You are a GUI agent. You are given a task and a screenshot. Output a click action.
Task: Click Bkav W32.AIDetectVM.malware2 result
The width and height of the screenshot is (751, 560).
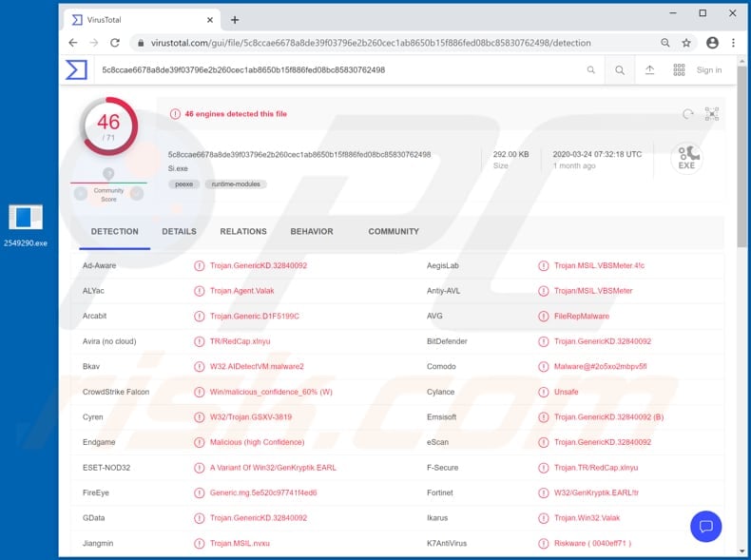tap(257, 366)
